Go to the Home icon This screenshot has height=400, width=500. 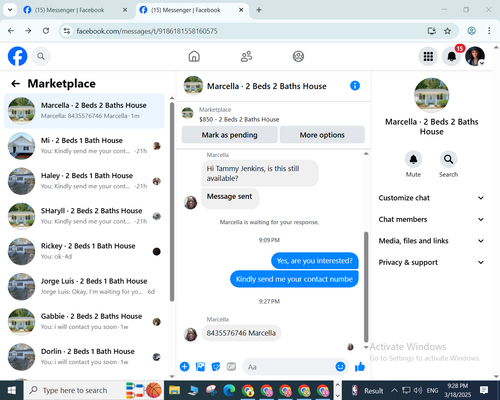point(194,56)
